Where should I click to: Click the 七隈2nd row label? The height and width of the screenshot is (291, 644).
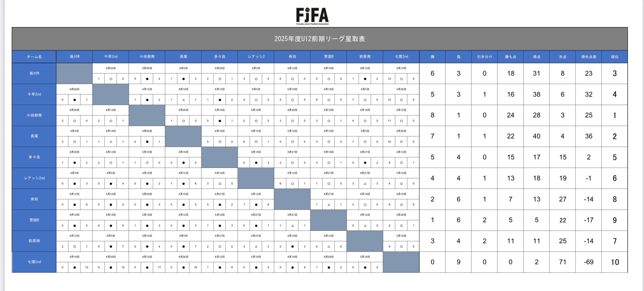34,262
